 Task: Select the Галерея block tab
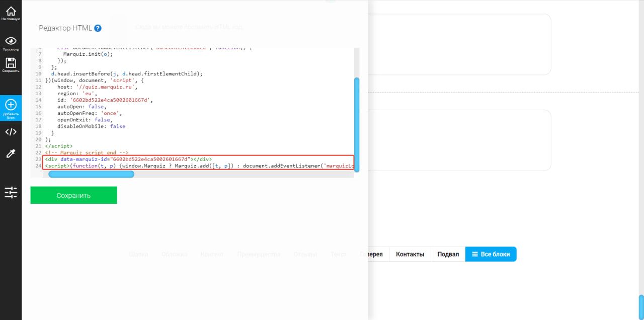point(371,254)
